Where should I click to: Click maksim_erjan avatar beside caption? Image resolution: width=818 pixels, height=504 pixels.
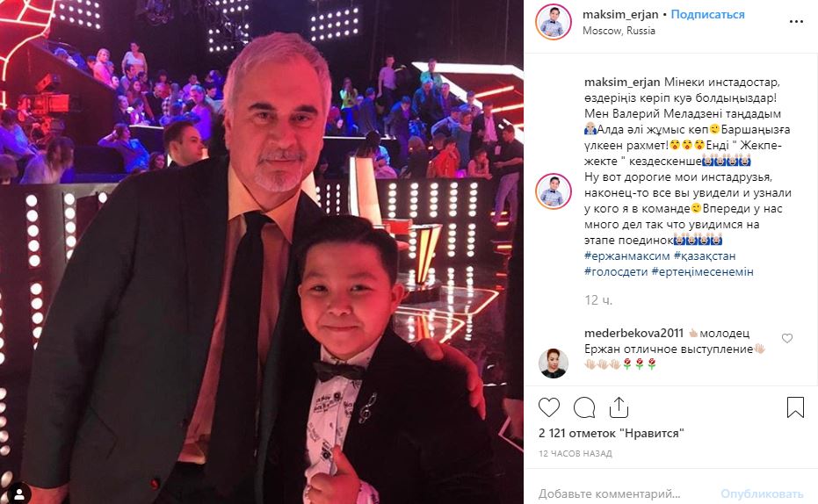[x=553, y=191]
